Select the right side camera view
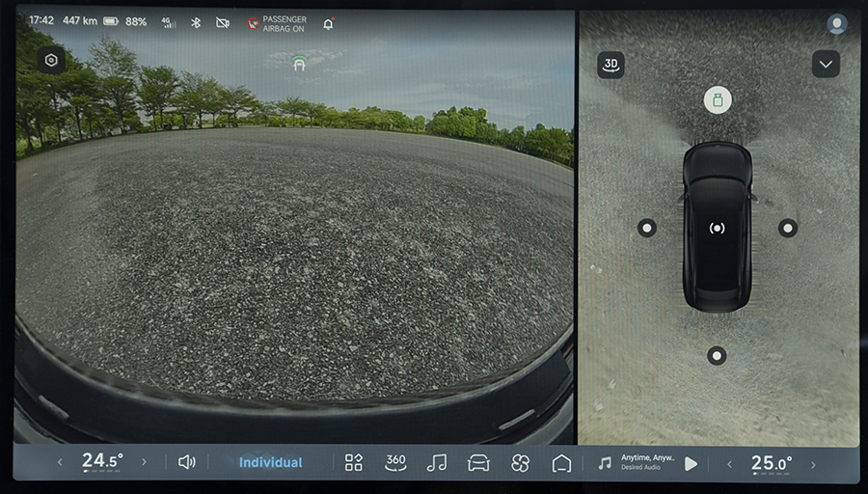The image size is (868, 494). 788,228
